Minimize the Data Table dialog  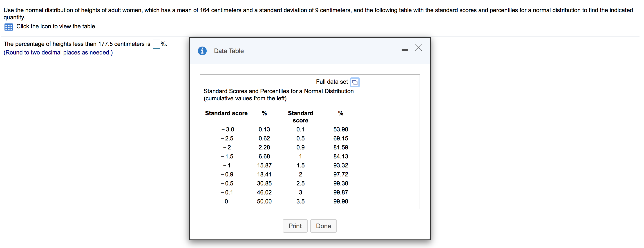(404, 50)
